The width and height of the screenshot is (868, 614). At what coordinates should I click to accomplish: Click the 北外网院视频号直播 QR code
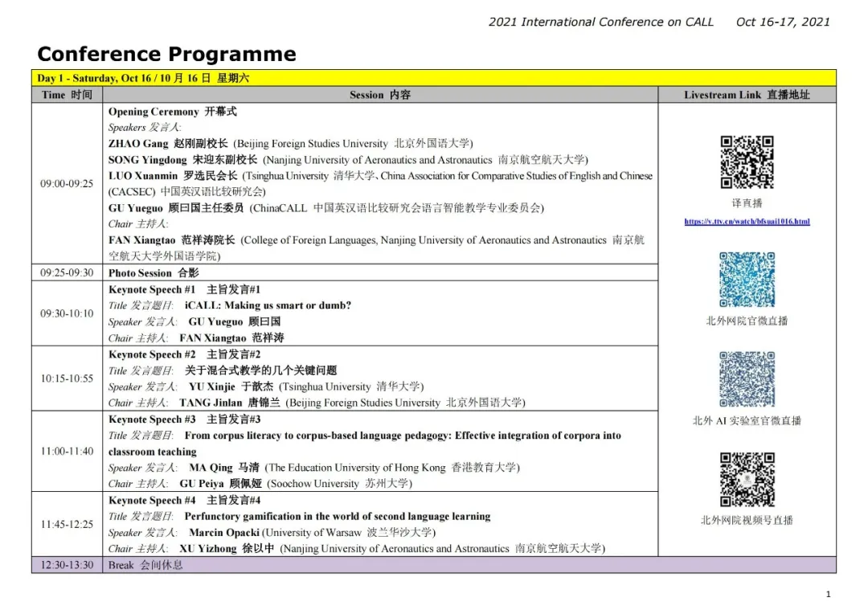(747, 479)
